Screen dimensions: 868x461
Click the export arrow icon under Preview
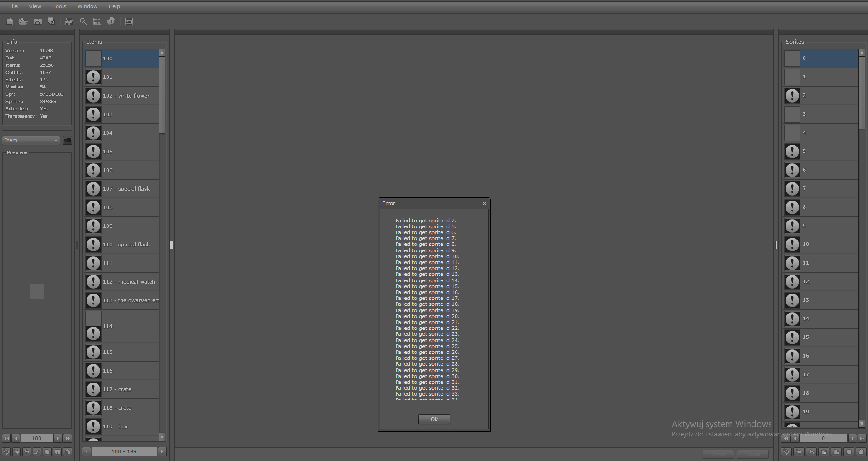click(x=27, y=452)
